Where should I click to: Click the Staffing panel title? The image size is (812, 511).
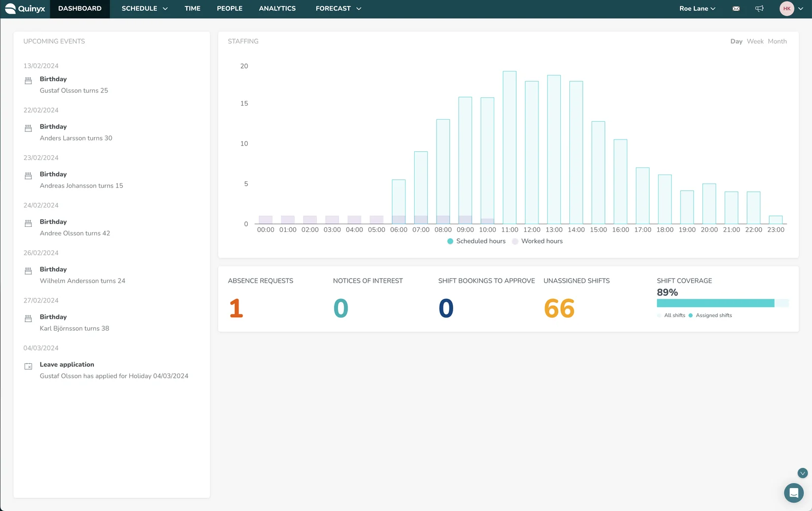(243, 42)
